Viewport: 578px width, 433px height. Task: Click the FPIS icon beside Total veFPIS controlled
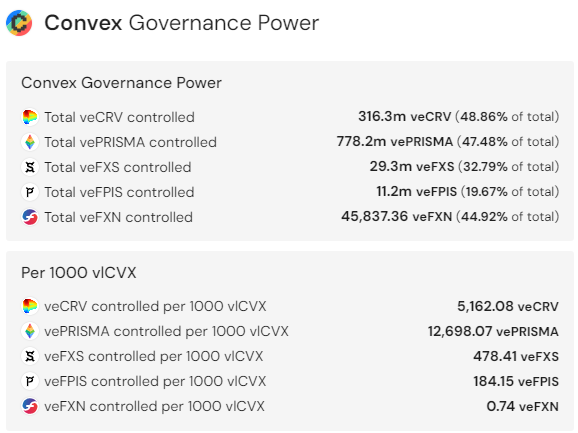coord(30,192)
